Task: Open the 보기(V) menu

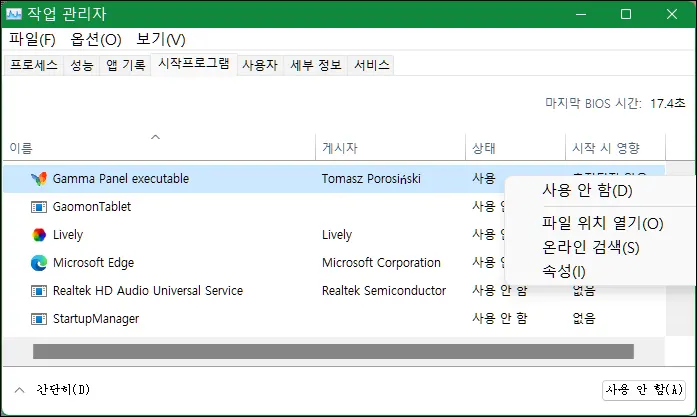Action: 161,40
